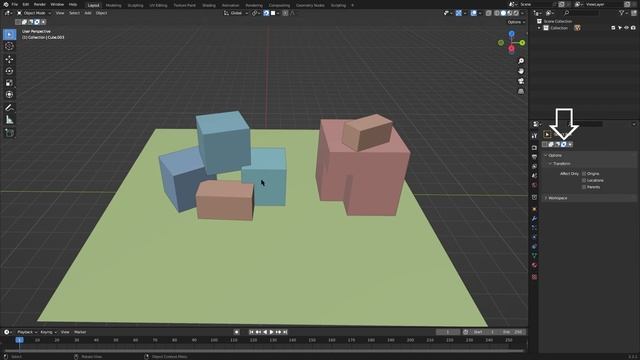Enable the Parents checkbox under Affect Only
Viewport: 640px width, 360px height.
pos(584,187)
